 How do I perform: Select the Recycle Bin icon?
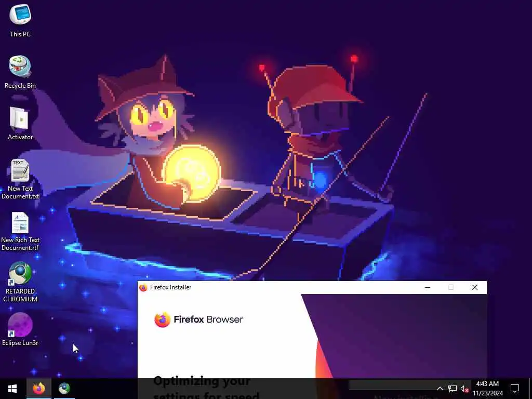[x=20, y=72]
